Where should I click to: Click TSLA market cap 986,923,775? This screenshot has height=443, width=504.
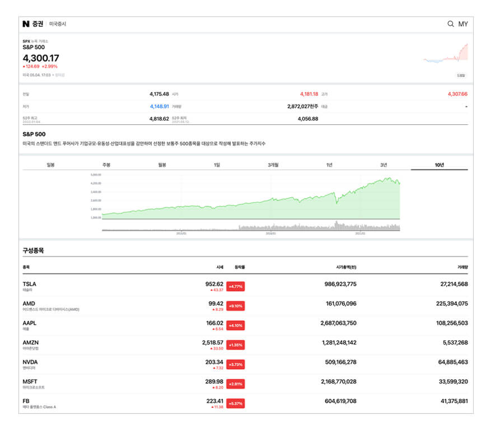tap(340, 284)
